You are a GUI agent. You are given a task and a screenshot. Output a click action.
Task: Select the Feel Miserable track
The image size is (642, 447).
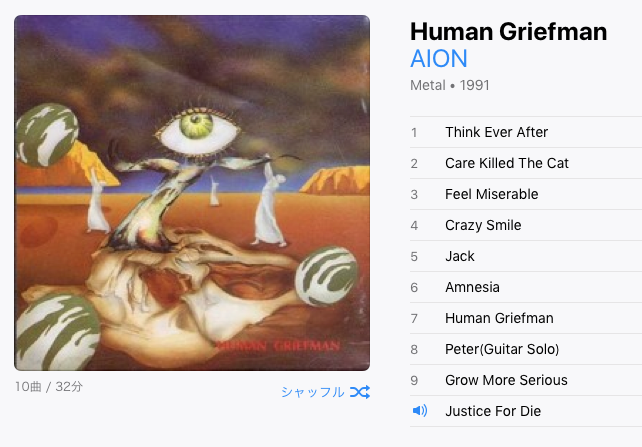(526, 194)
